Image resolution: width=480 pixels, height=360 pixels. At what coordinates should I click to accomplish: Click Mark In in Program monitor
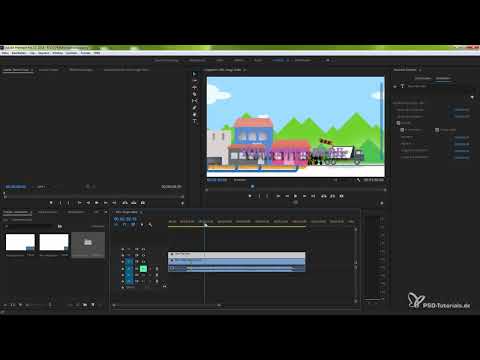(x=259, y=196)
